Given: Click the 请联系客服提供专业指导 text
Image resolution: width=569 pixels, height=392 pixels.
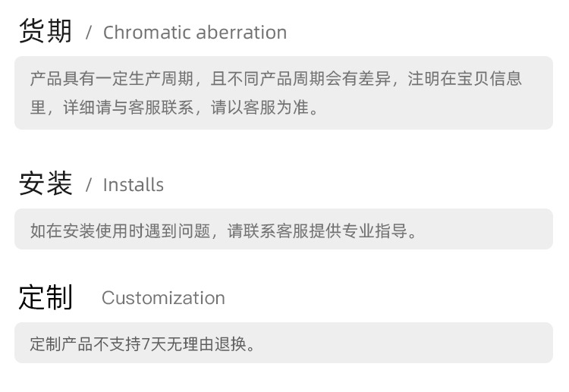Looking at the screenshot, I should tap(318, 231).
